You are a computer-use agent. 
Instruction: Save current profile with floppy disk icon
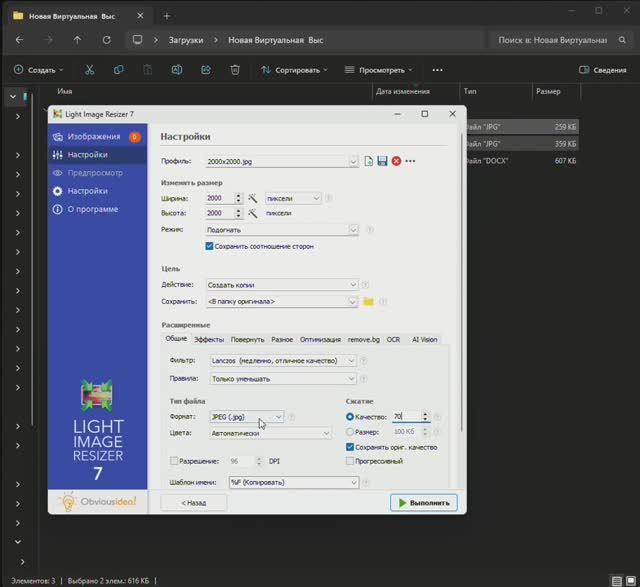coord(382,161)
